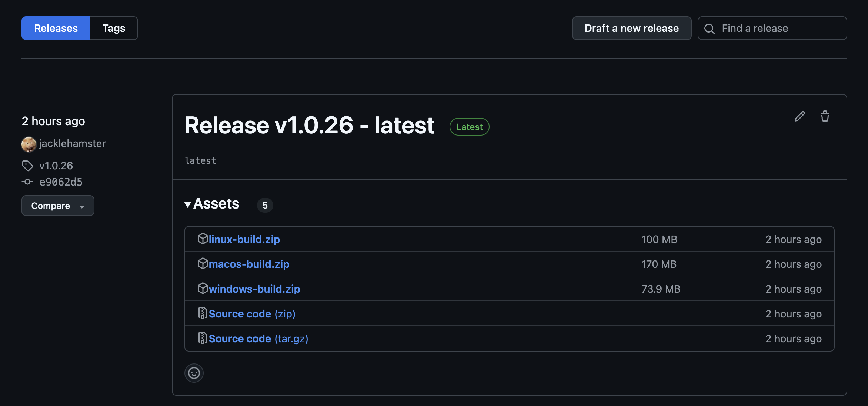The image size is (868, 406).
Task: Delete the release with the trash icon
Action: coord(825,116)
